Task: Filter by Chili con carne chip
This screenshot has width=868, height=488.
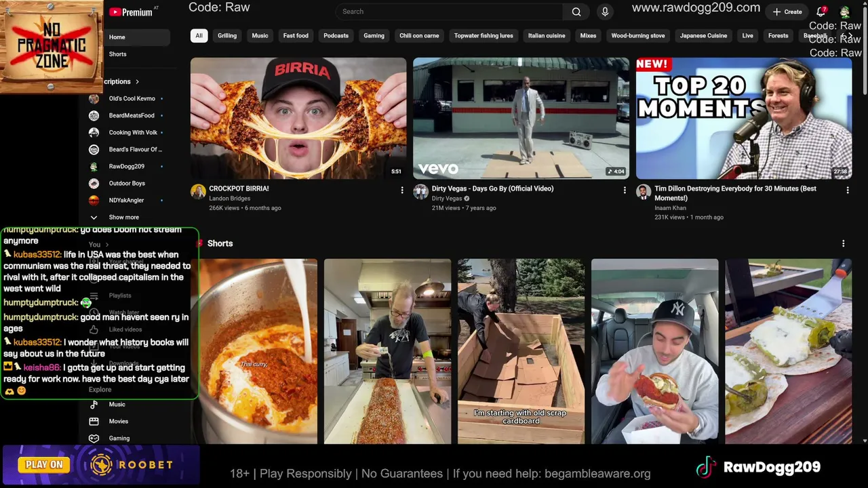Action: (x=419, y=35)
